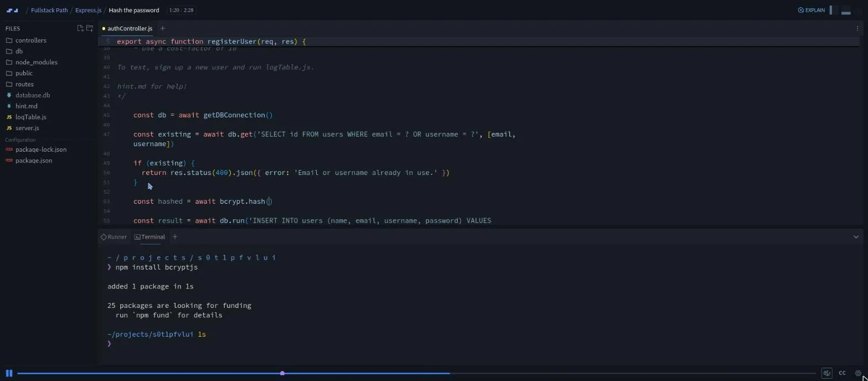The image size is (868, 381).
Task: Click the Scrimba logo icon
Action: point(12,10)
